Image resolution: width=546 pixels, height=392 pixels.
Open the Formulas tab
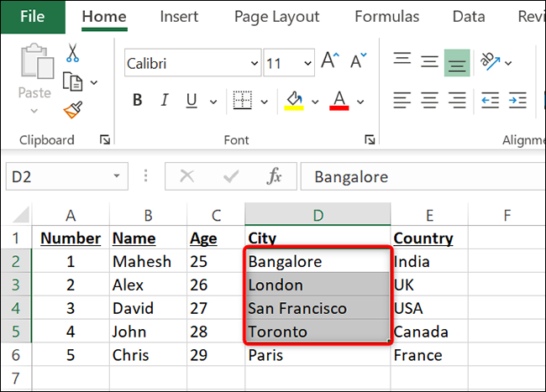pyautogui.click(x=386, y=16)
